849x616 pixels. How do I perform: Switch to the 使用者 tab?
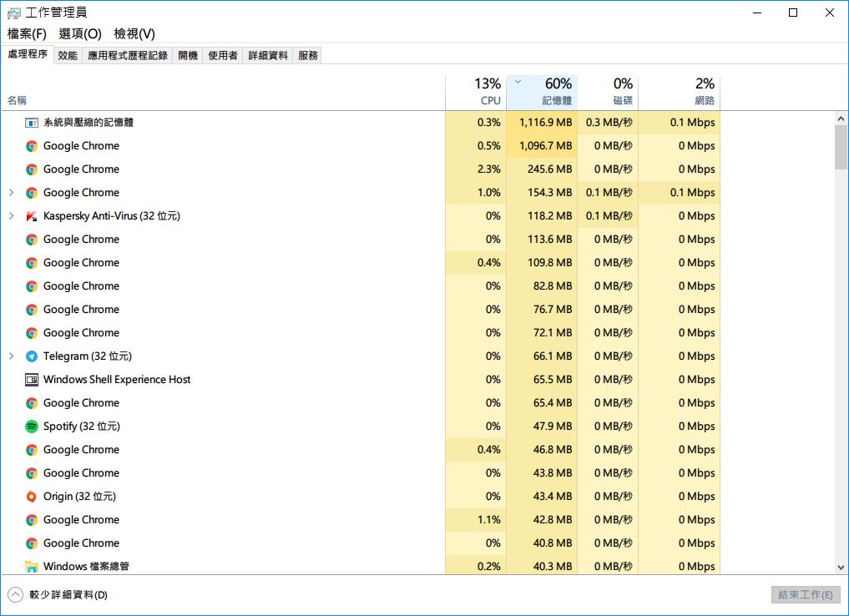tap(223, 55)
